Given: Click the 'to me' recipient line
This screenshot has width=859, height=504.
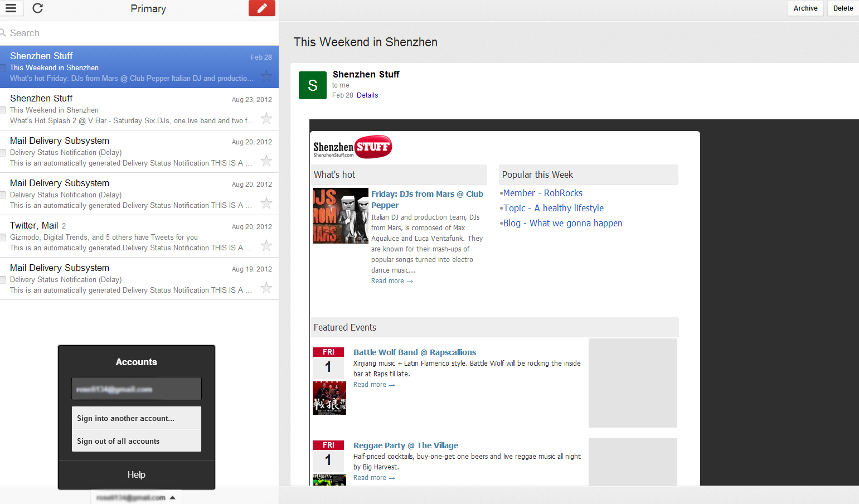Looking at the screenshot, I should 341,85.
